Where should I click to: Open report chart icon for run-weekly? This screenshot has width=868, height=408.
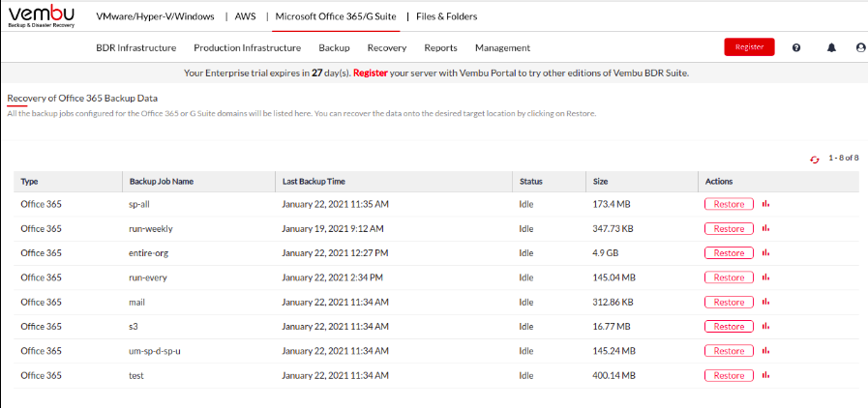tap(766, 228)
